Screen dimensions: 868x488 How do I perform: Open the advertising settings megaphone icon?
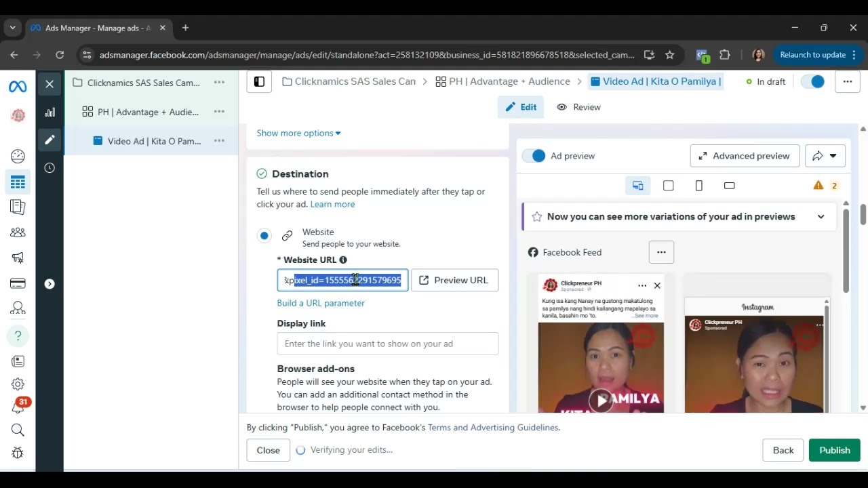(18, 258)
